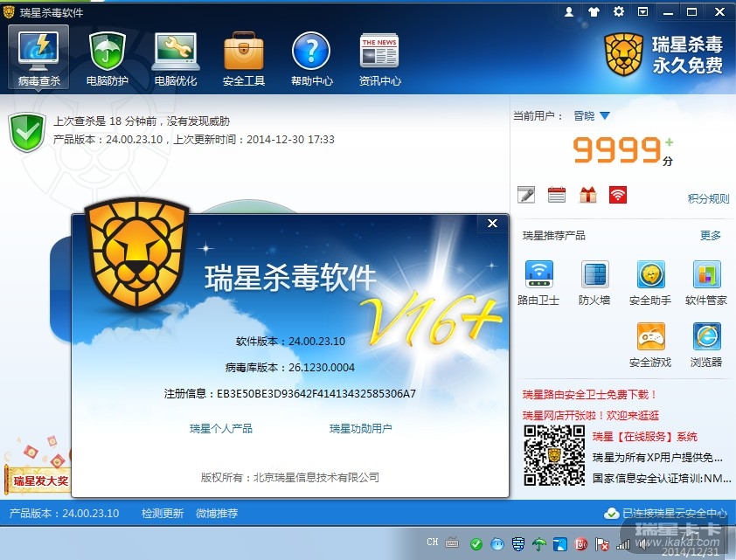Viewport: 736px width, 560px height.
Task: Click the lion shield logo in about dialog
Action: point(137,253)
